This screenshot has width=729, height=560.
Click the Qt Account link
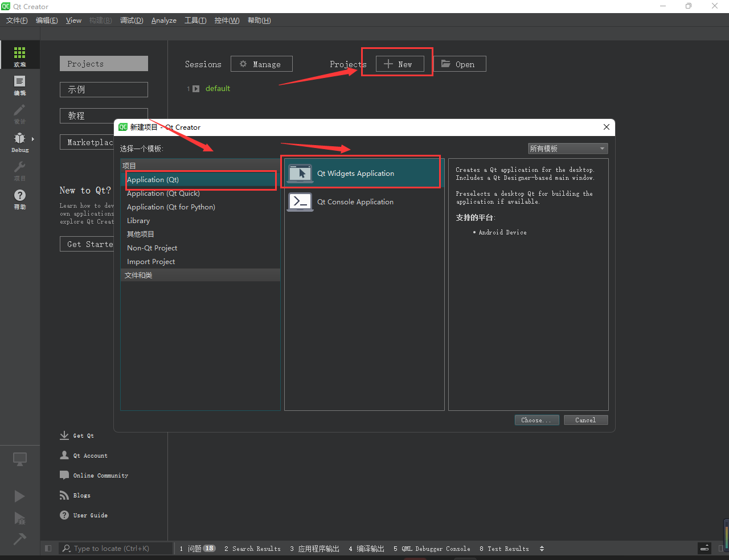[x=91, y=456]
